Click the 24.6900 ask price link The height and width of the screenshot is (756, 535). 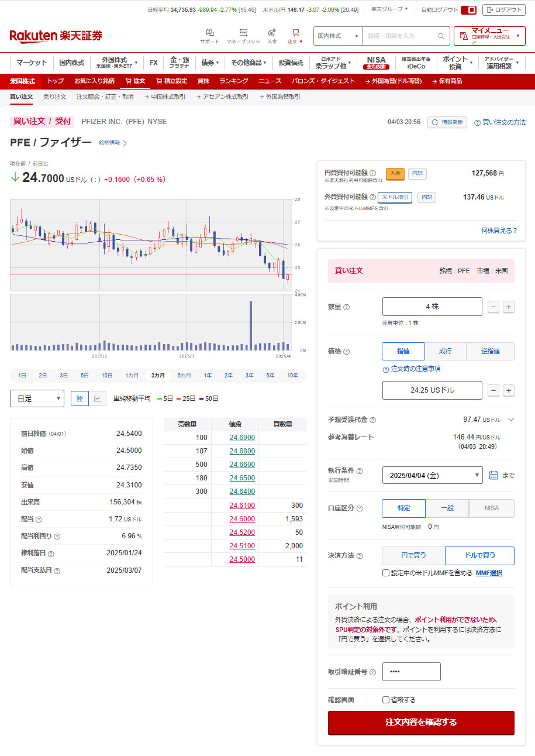tap(242, 438)
